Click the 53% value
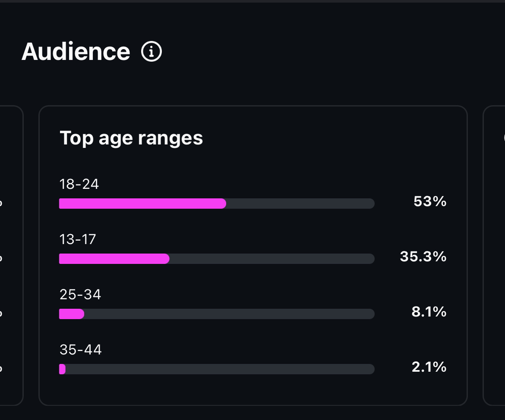The height and width of the screenshot is (420, 505). point(430,201)
